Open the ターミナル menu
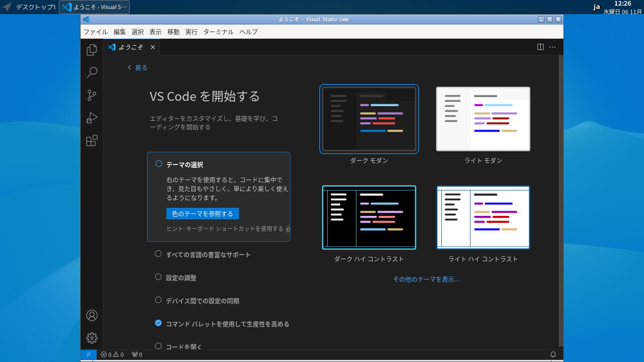The width and height of the screenshot is (644, 362). 218,32
